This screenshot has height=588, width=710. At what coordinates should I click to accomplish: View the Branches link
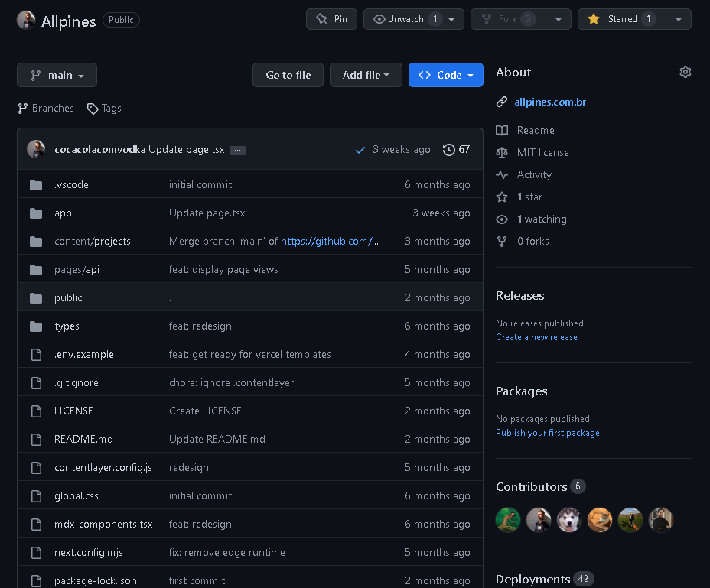(x=46, y=108)
